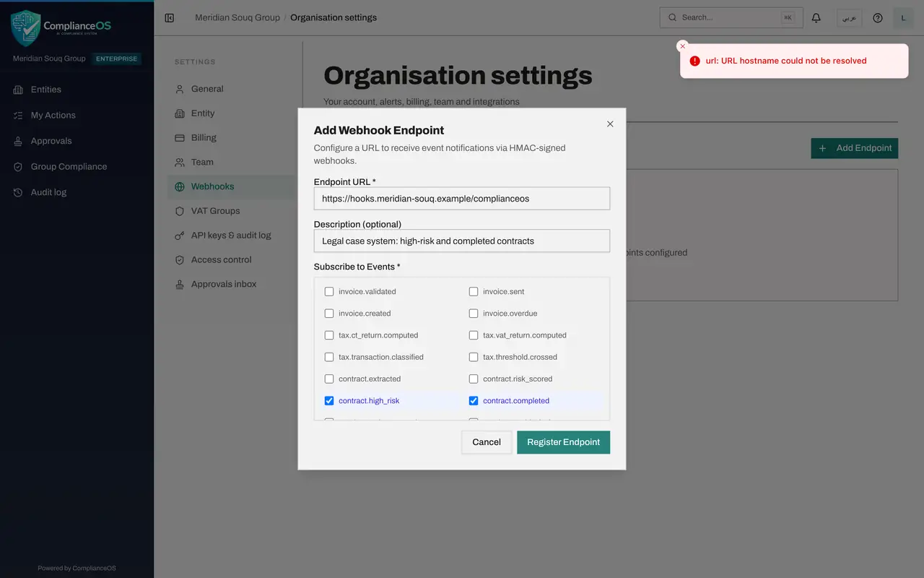924x578 pixels.
Task: Open Approvals inbox settings
Action: pyautogui.click(x=232, y=284)
